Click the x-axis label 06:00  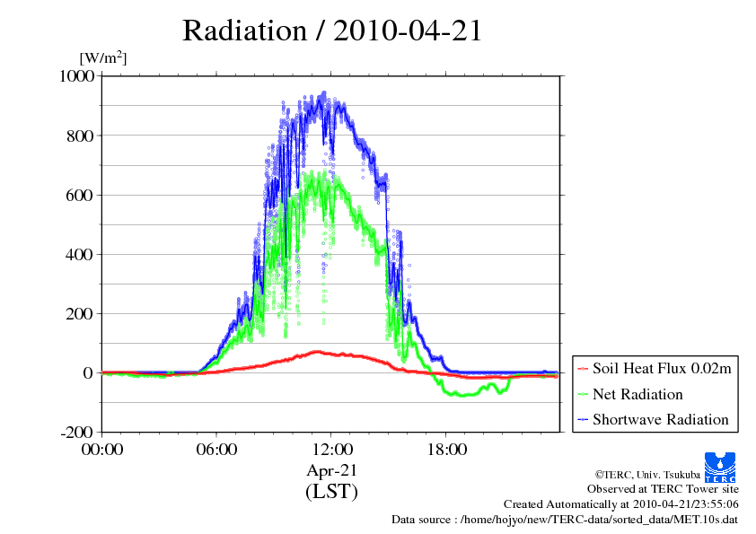[216, 450]
